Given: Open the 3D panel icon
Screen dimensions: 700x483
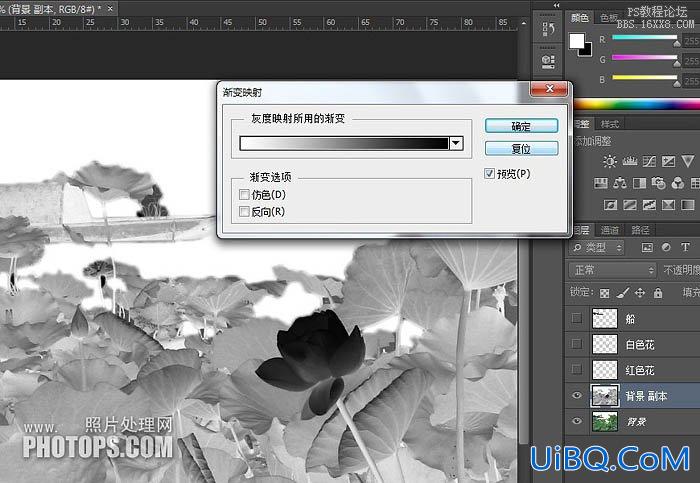Looking at the screenshot, I should [x=548, y=61].
